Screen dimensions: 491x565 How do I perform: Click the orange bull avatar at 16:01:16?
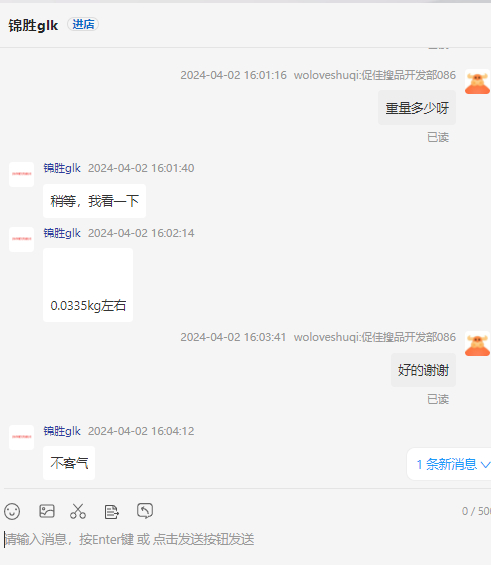tap(477, 82)
